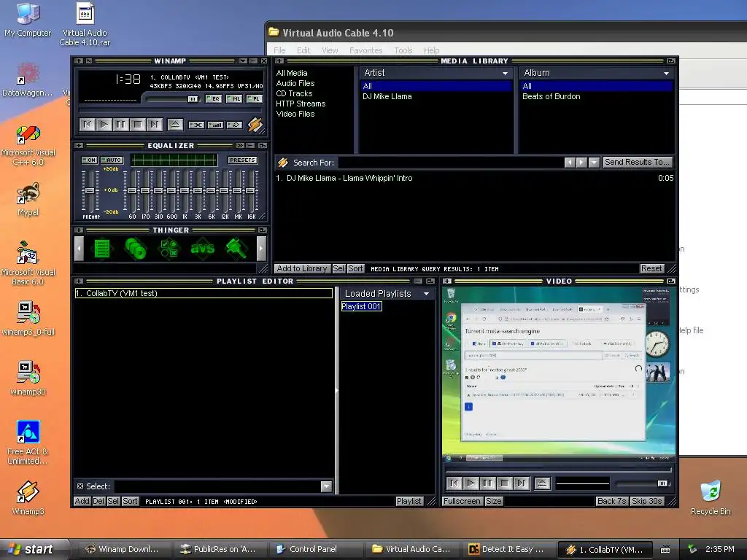Viewport: 747px width, 560px height.
Task: Switch to Detect It Easy taskbar item
Action: 508,549
